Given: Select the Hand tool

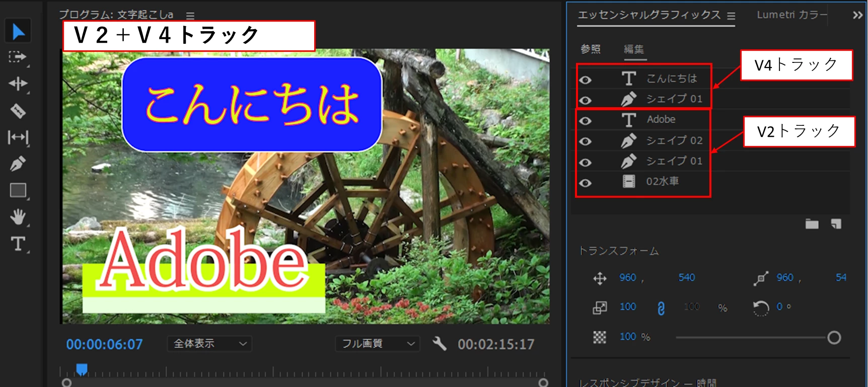Looking at the screenshot, I should pyautogui.click(x=18, y=217).
